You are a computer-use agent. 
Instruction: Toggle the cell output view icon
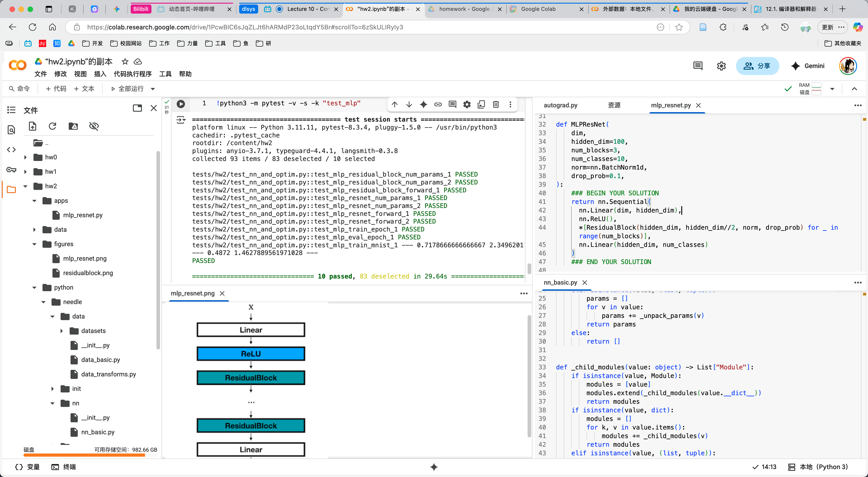(181, 120)
